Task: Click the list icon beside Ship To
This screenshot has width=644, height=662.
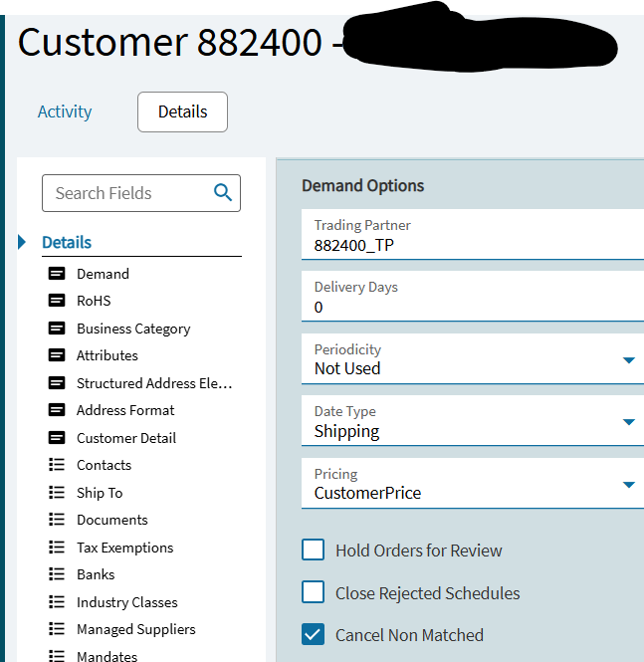Action: pyautogui.click(x=57, y=493)
